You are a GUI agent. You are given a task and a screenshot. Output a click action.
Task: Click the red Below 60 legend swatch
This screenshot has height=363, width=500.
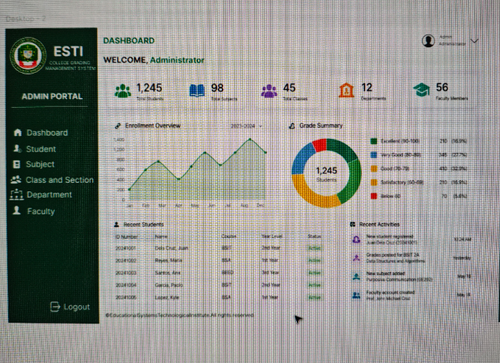pyautogui.click(x=374, y=196)
